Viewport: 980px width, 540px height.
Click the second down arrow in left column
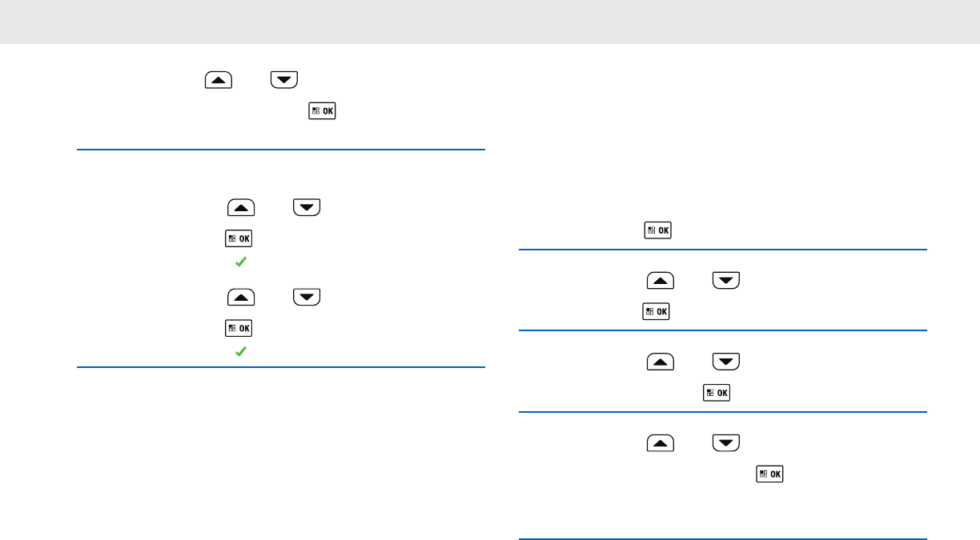(307, 208)
